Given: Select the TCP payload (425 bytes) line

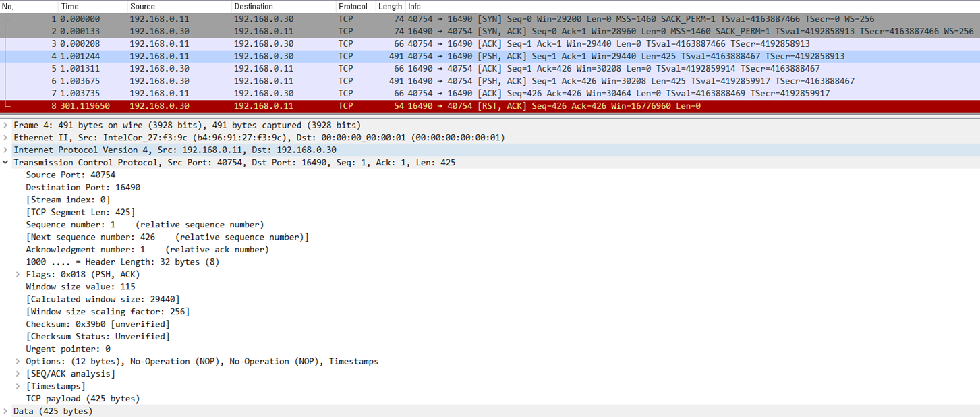Looking at the screenshot, I should coord(83,399).
